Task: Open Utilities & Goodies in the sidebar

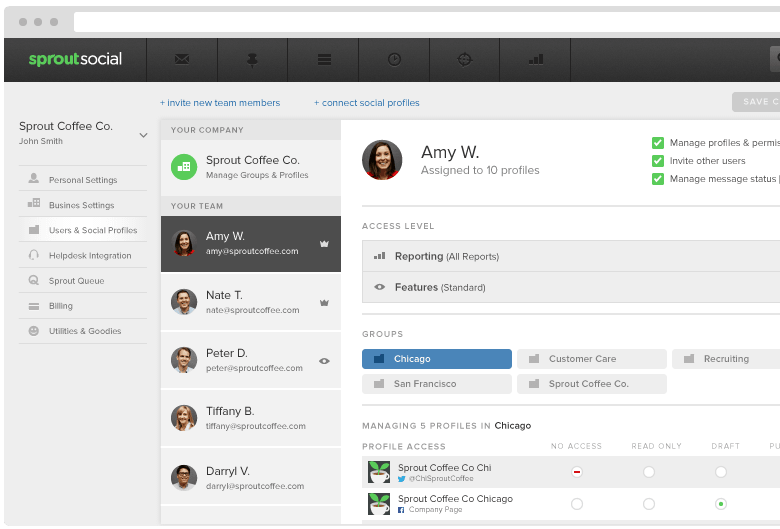Action: pos(83,331)
